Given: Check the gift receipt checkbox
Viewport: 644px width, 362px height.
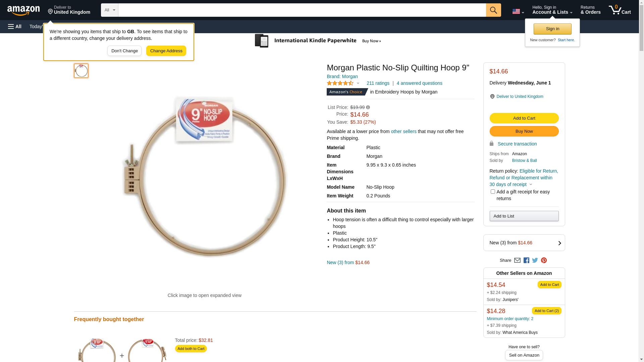Looking at the screenshot, I should pos(493,192).
